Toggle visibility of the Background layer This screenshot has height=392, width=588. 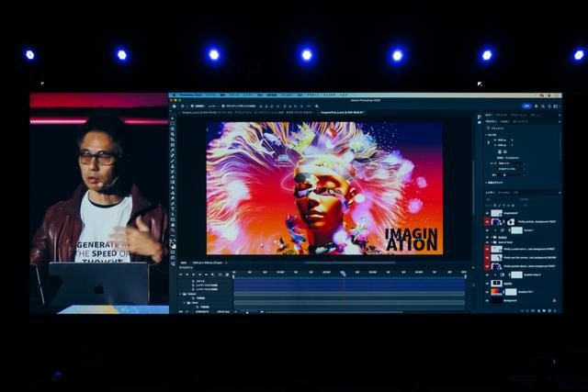tap(487, 299)
